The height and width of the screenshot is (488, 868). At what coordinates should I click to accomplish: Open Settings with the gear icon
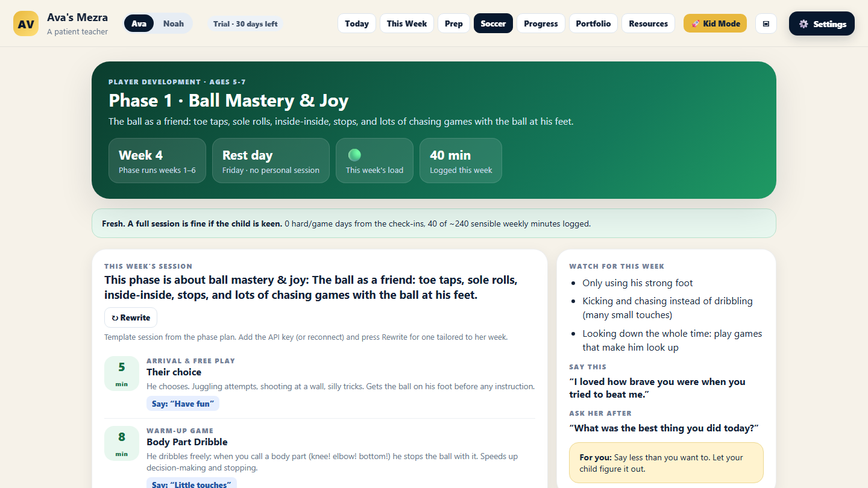[x=822, y=23]
